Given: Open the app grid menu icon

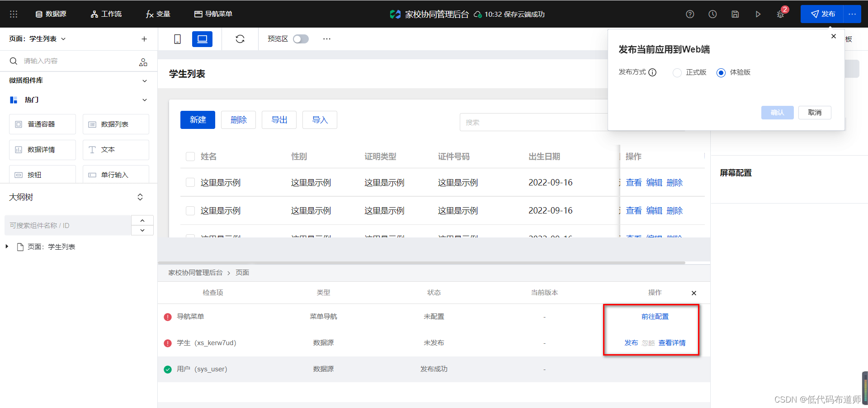Looking at the screenshot, I should pos(14,14).
